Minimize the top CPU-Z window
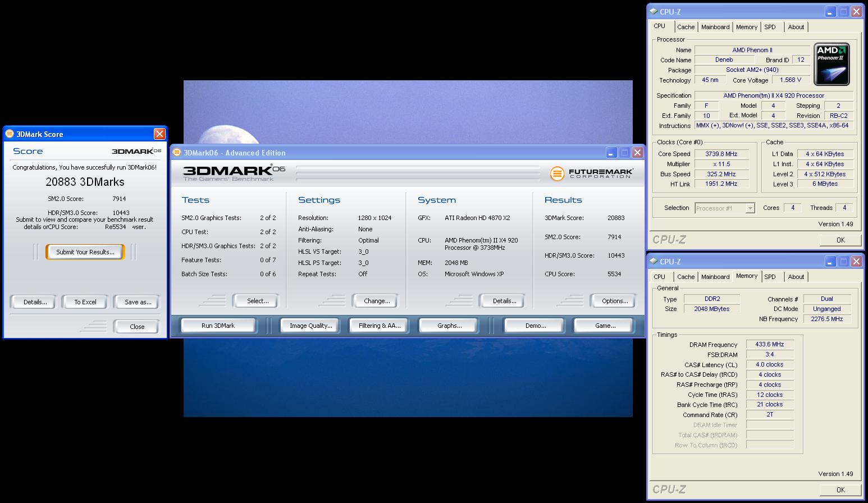The height and width of the screenshot is (503, 868). 830,11
